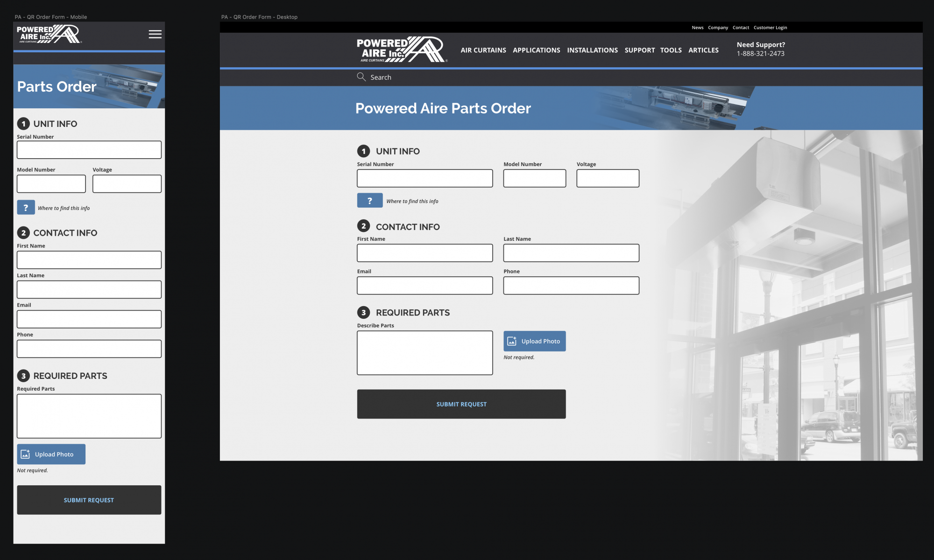This screenshot has width=934, height=560.
Task: Click the mobile Model Number field
Action: (51, 184)
